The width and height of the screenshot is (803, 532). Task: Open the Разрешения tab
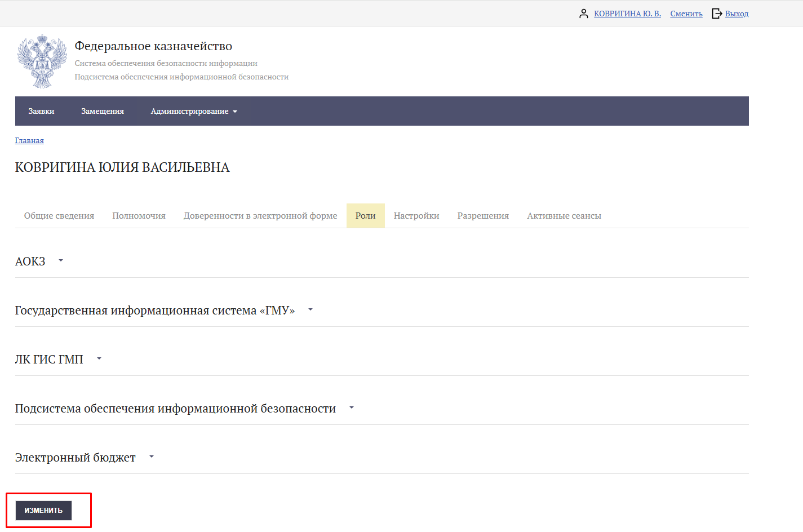(x=483, y=216)
